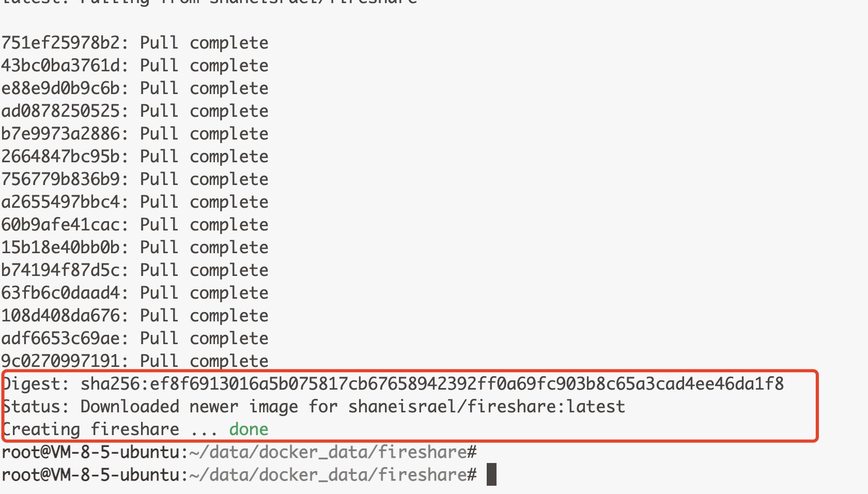Click layer hash adf6653c69ae
This screenshot has width=868, height=494.
61,338
